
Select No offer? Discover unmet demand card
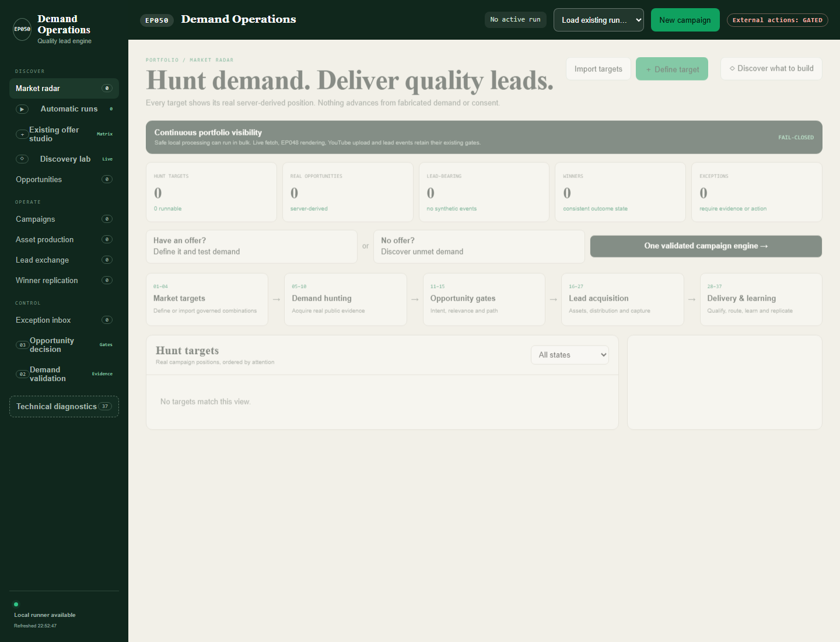[x=479, y=246]
